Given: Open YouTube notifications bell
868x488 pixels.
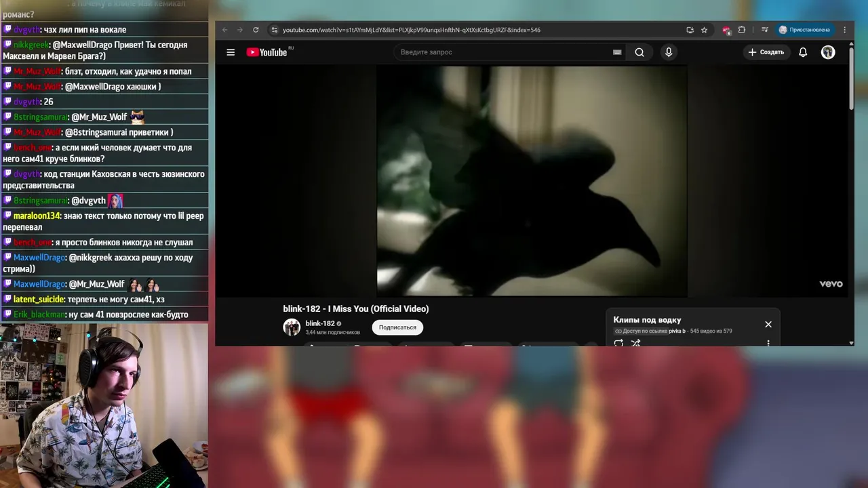Looking at the screenshot, I should (803, 52).
